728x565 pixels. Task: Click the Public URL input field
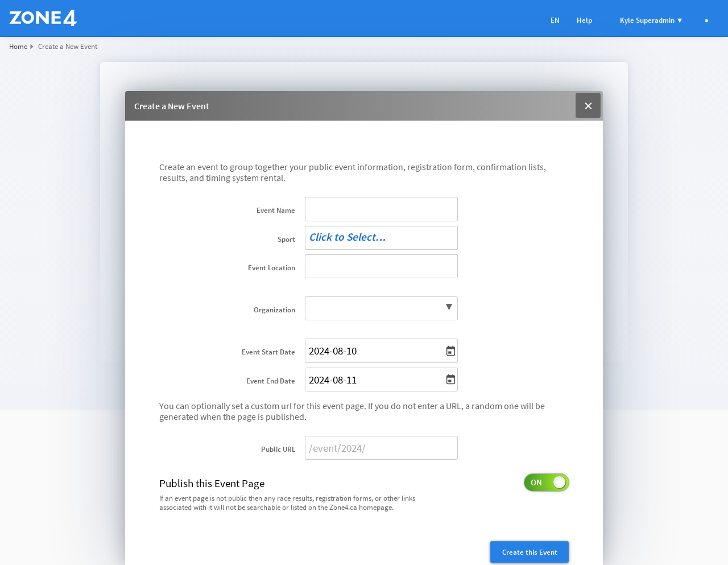tap(381, 448)
